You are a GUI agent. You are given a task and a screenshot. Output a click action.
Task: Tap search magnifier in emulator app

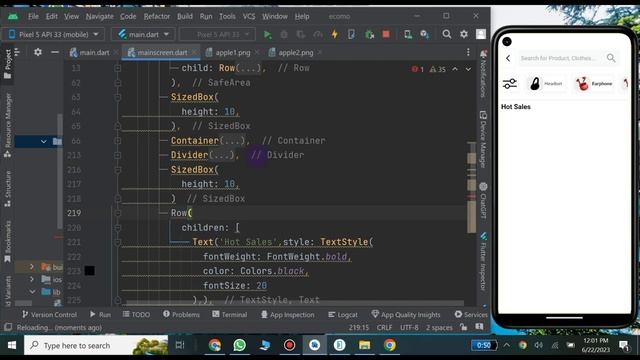coord(611,58)
